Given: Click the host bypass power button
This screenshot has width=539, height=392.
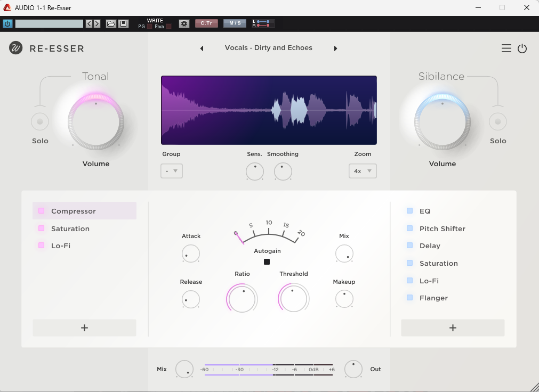Looking at the screenshot, I should [x=7, y=23].
